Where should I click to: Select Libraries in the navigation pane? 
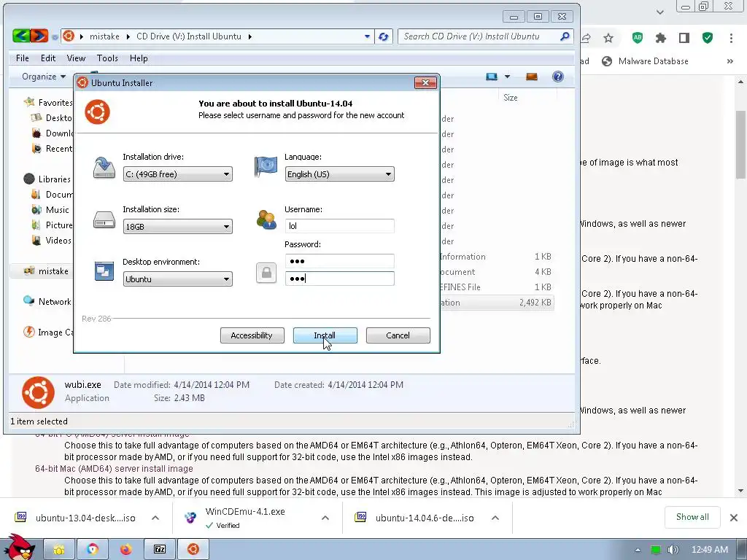coord(47,179)
